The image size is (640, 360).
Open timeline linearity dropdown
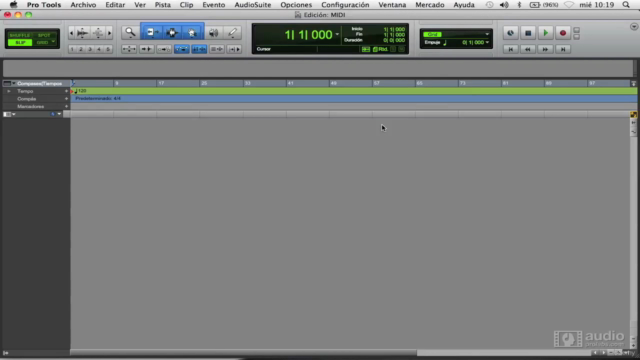click(56, 114)
